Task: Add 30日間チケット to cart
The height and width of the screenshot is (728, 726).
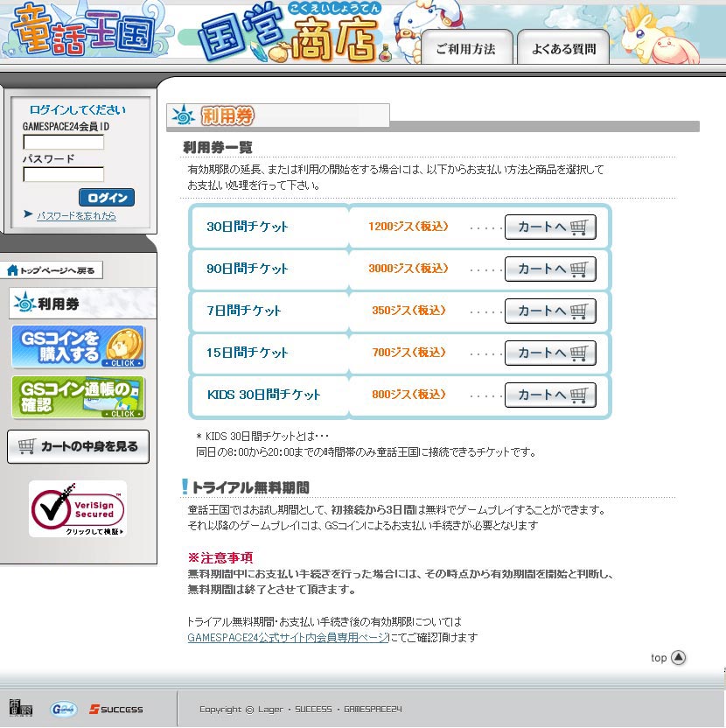Action: coord(550,227)
